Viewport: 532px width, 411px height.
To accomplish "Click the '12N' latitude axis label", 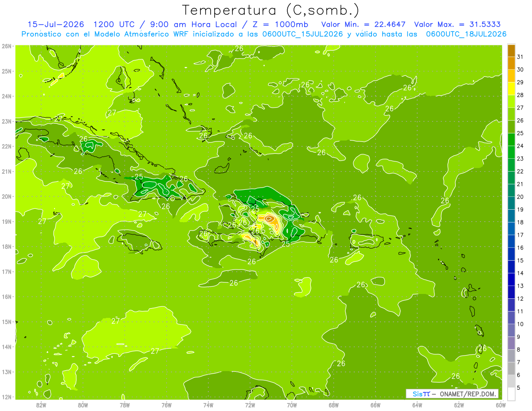I will 7,397.
